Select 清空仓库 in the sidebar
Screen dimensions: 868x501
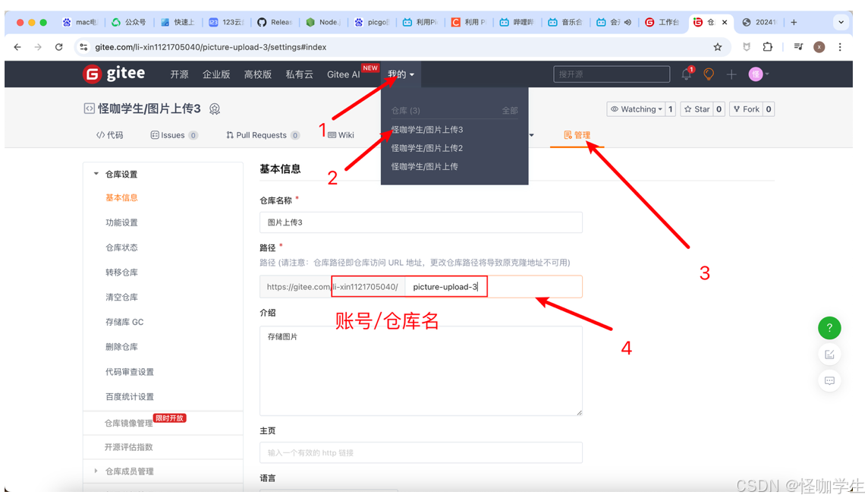coord(121,298)
